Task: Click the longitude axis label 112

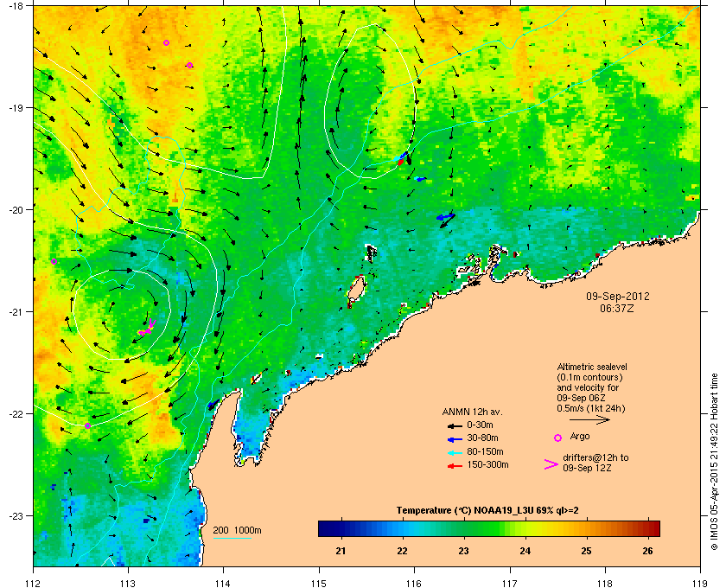Action: coord(33,583)
